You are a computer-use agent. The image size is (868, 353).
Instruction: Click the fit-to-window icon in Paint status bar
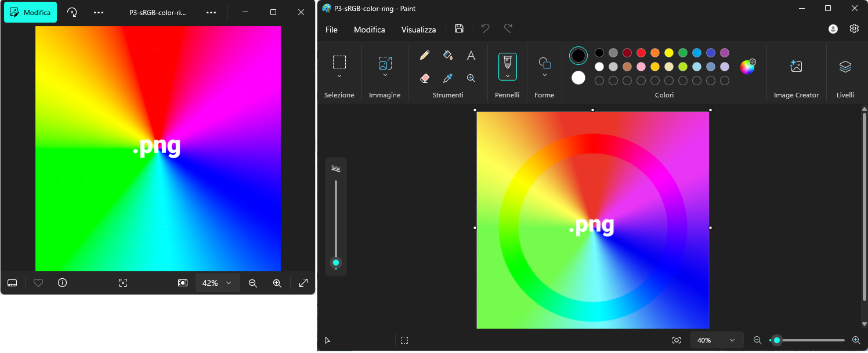click(x=677, y=340)
